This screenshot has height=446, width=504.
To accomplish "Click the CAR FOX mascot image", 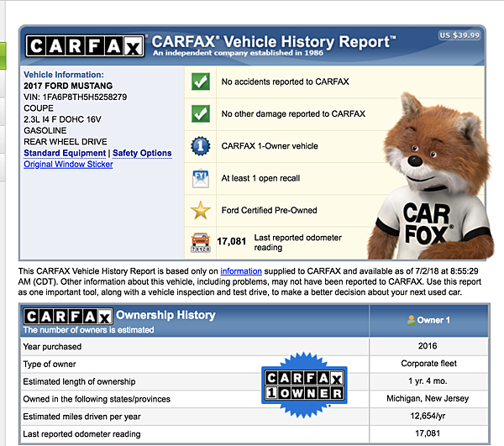I will point(431,176).
